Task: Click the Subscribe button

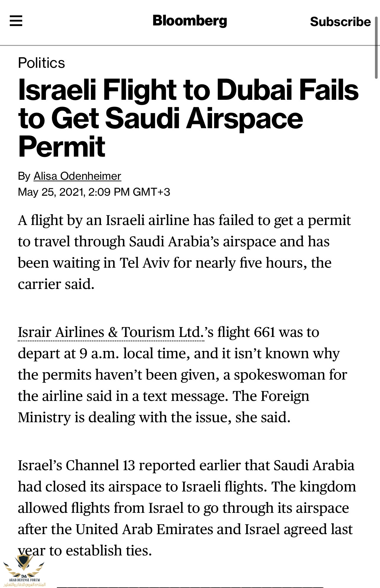Action: [340, 22]
